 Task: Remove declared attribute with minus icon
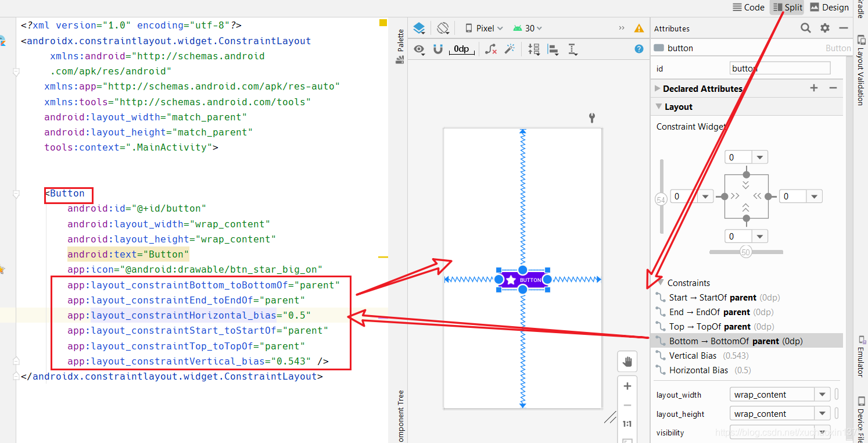pos(833,88)
